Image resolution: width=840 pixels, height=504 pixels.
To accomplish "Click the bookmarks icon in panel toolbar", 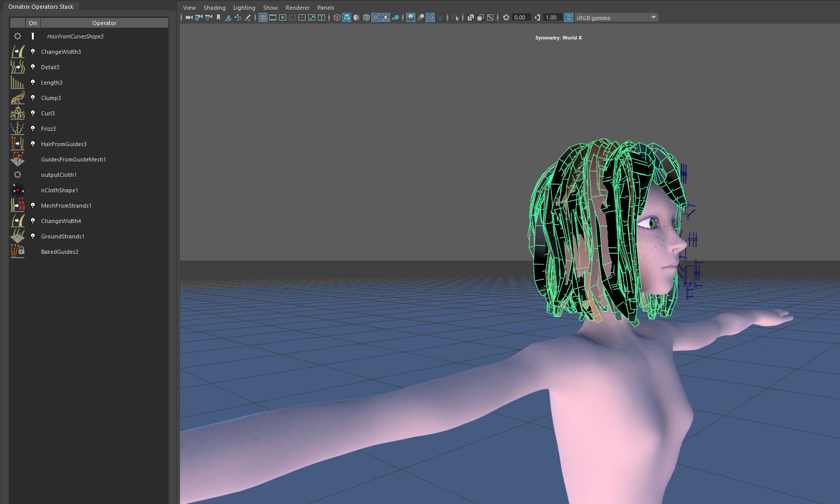I will coord(218,17).
